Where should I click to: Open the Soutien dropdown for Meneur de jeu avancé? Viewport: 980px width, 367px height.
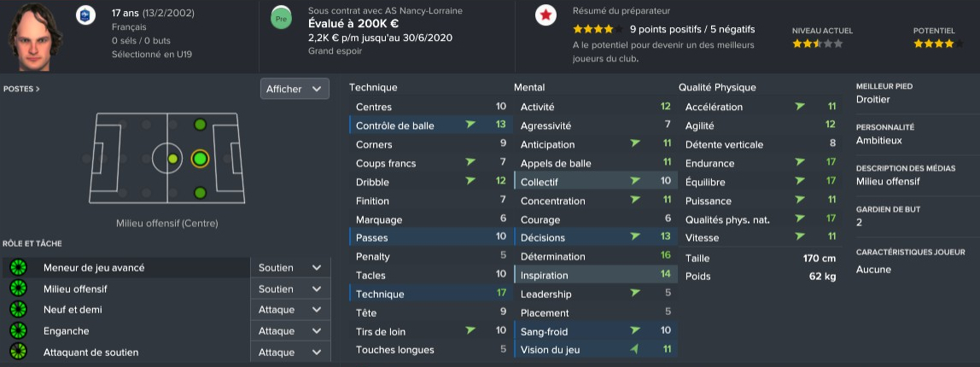click(x=289, y=268)
